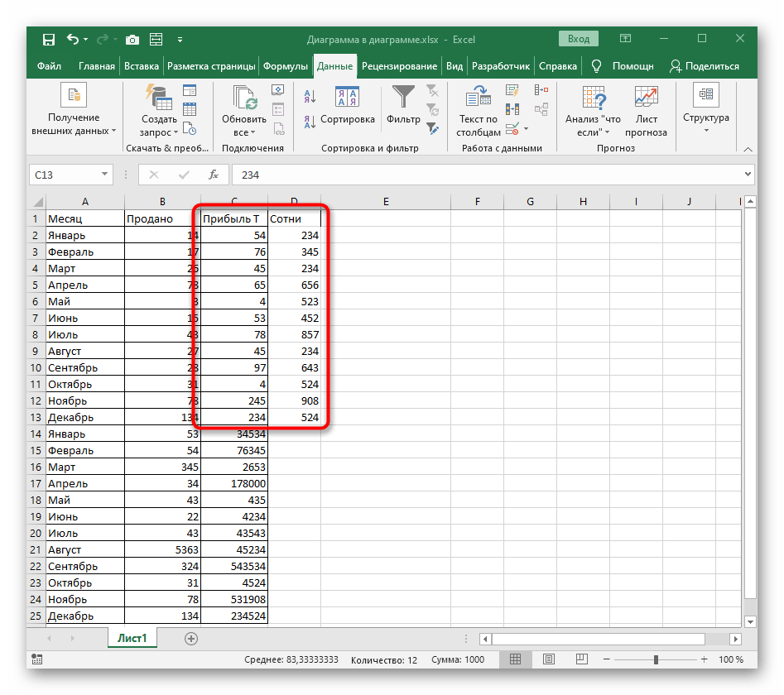This screenshot has height=695, width=784.
Task: Click Текст по столбцам
Action: click(479, 111)
